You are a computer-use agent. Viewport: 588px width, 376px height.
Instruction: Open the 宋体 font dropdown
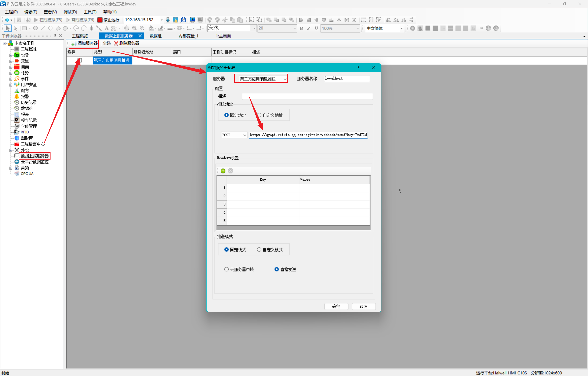[x=254, y=28]
